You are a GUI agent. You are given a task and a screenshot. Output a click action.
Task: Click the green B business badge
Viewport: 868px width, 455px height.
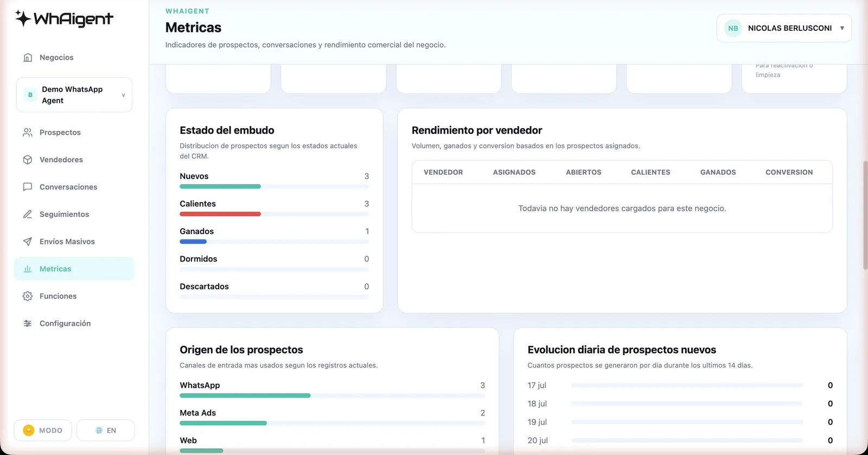30,94
